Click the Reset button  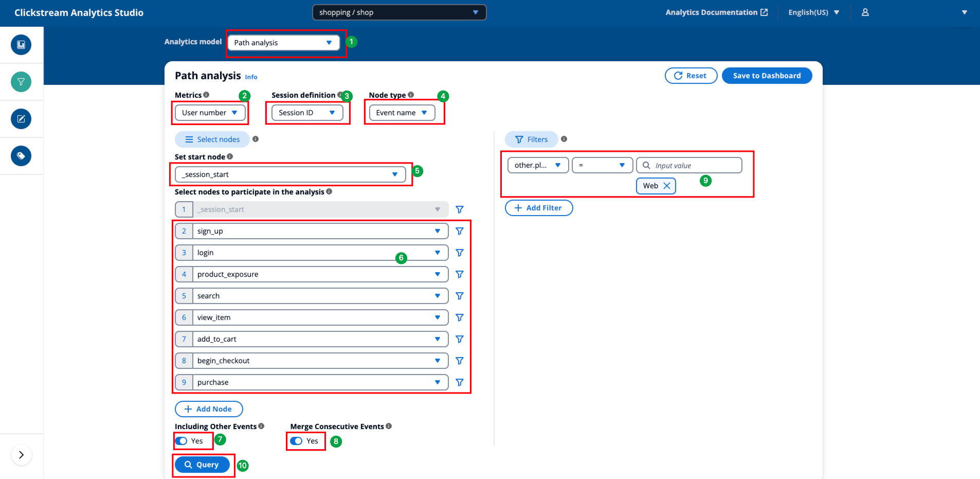(x=691, y=76)
